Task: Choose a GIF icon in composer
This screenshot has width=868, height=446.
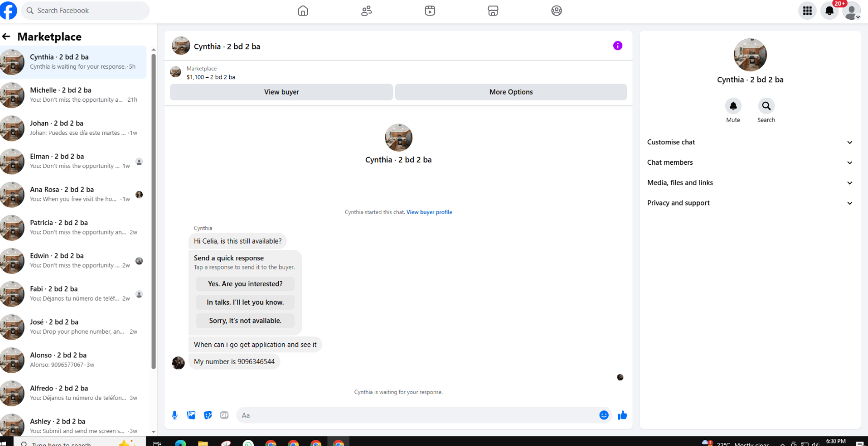Action: coord(224,415)
